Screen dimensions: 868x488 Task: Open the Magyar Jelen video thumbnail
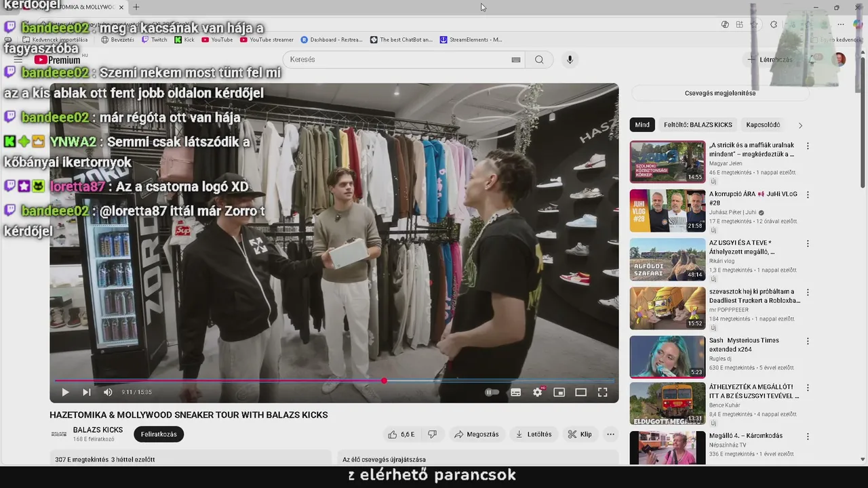coord(667,161)
